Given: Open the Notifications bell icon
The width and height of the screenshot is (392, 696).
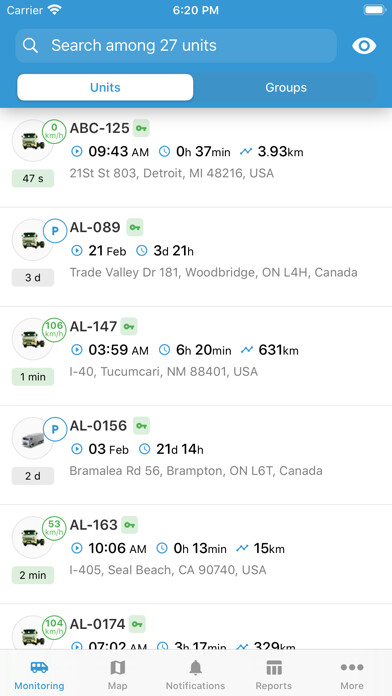Looking at the screenshot, I should [x=195, y=667].
